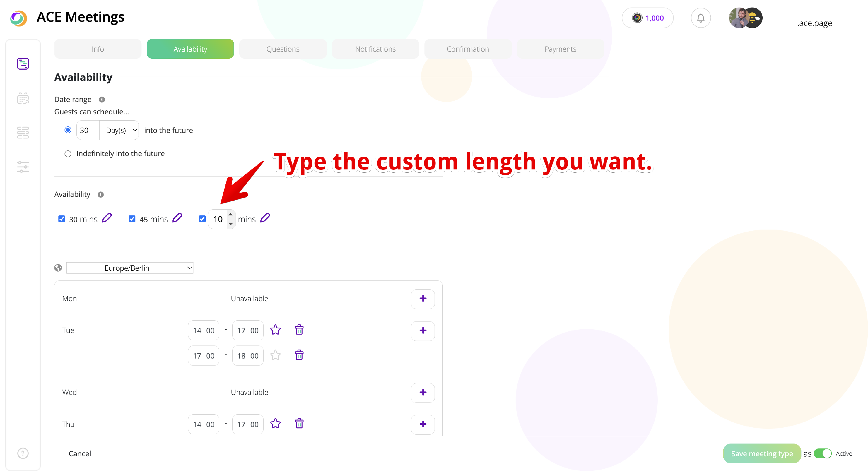Viewport: 868px width, 471px height.
Task: Delete Tuesday's 17:00–18:00 time slot
Action: pos(299,355)
